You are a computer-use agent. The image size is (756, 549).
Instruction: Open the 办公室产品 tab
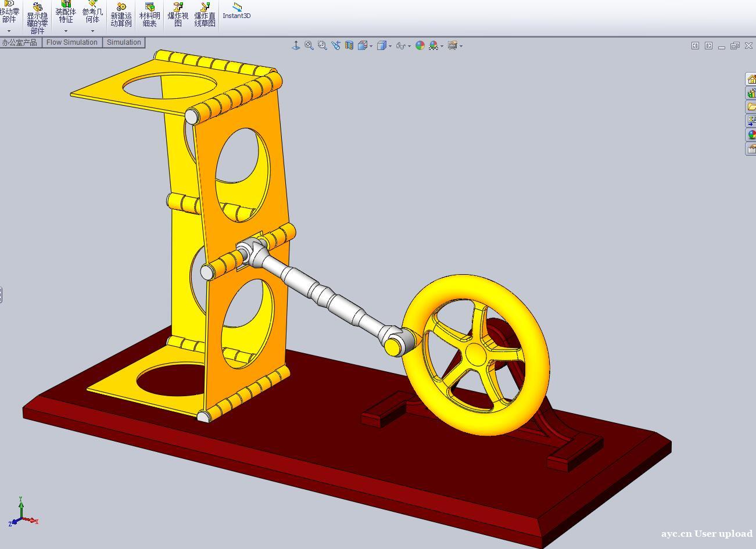(19, 42)
